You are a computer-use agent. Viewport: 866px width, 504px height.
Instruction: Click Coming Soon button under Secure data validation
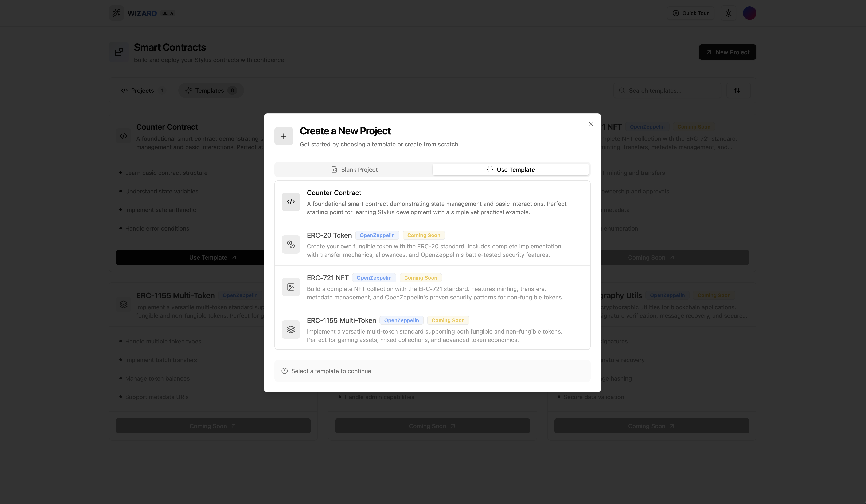click(x=652, y=426)
